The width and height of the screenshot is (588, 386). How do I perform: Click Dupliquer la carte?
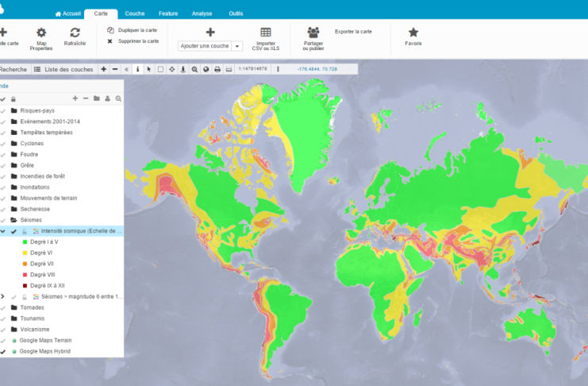click(x=136, y=30)
